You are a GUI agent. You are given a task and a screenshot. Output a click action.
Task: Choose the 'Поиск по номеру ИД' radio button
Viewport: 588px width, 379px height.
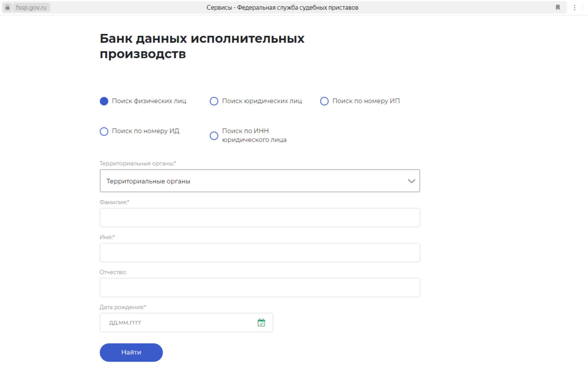(104, 131)
